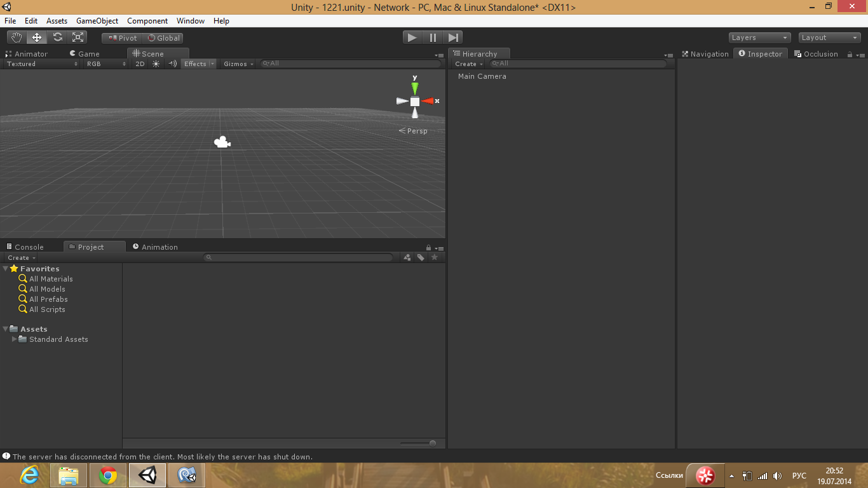The width and height of the screenshot is (868, 488).
Task: Click the red X axis cone of the gizmo
Action: (x=428, y=101)
